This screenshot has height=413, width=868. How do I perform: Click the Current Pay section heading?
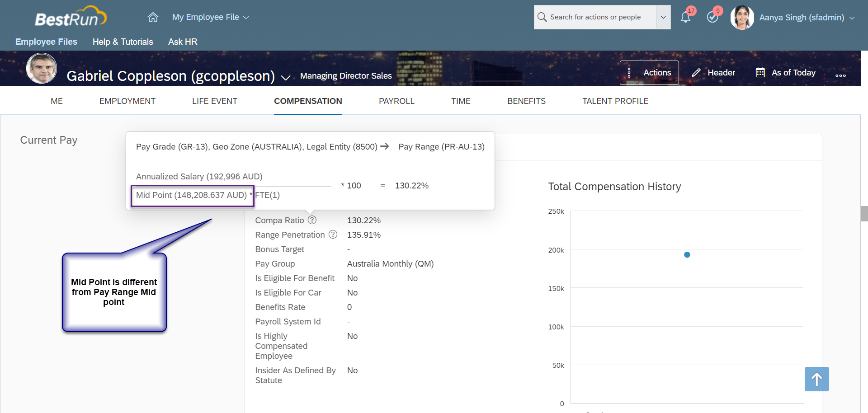tap(49, 140)
